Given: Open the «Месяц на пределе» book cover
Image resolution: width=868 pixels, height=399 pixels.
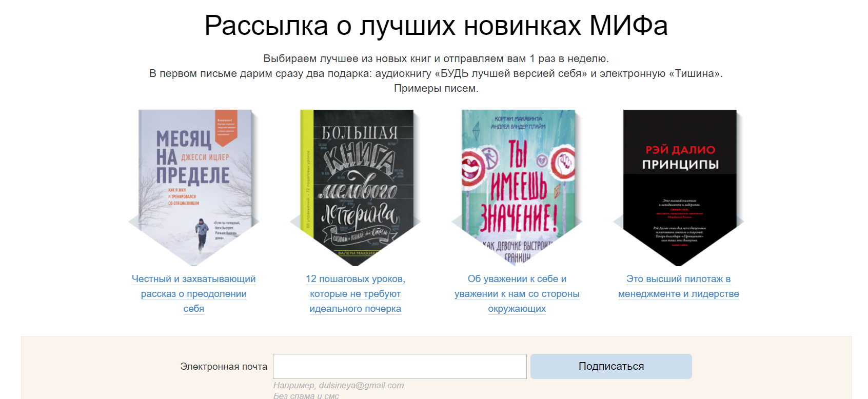Looking at the screenshot, I should click(194, 187).
